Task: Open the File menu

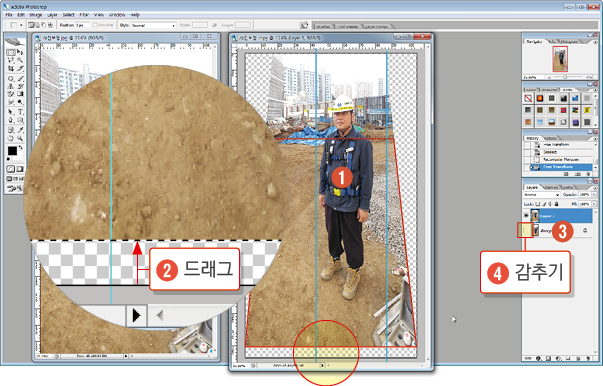Action: point(9,15)
